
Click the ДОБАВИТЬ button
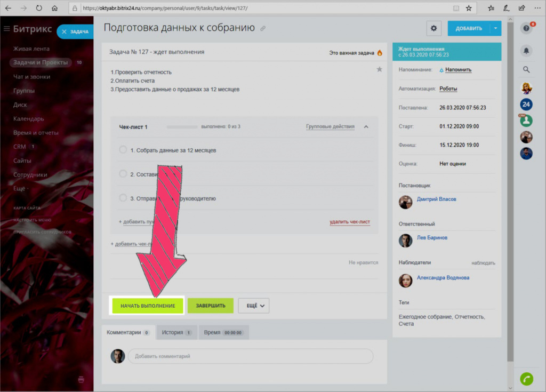coord(469,28)
